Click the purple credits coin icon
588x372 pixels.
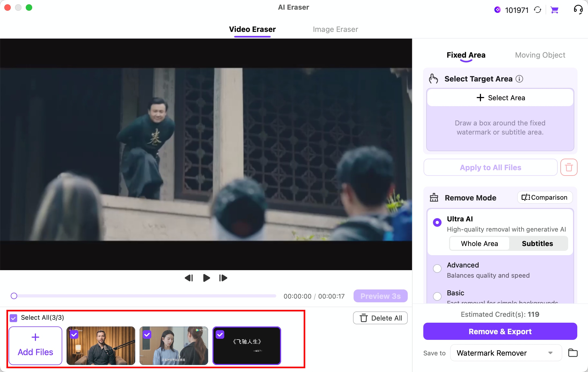point(497,10)
